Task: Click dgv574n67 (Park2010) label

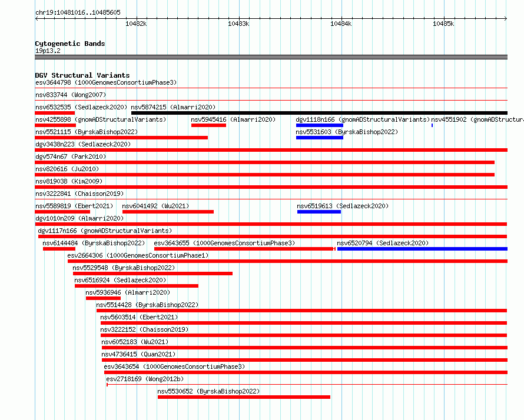Action: pos(71,156)
